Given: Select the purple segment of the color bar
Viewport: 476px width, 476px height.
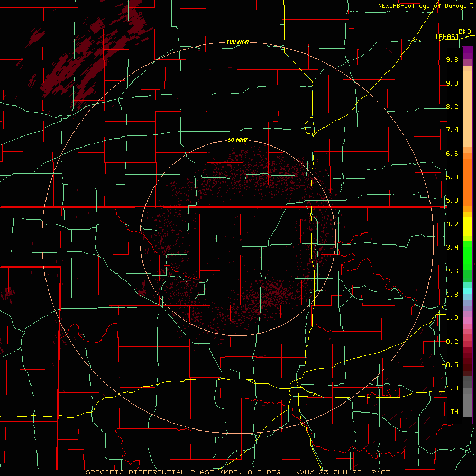Looking at the screenshot, I should point(467,53).
